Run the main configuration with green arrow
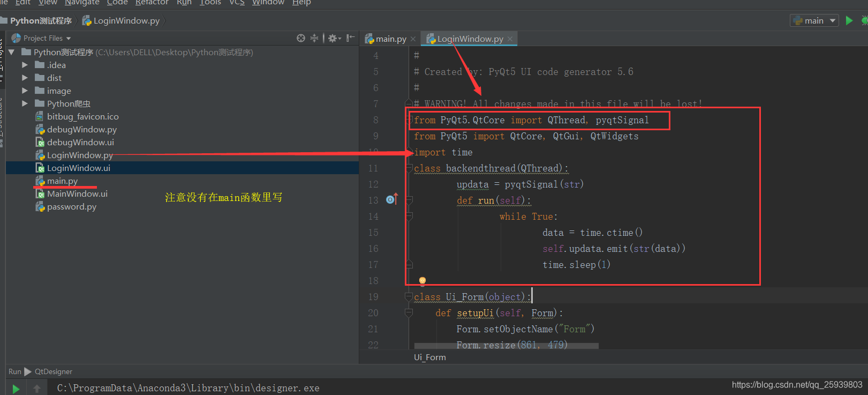This screenshot has height=395, width=868. click(849, 20)
